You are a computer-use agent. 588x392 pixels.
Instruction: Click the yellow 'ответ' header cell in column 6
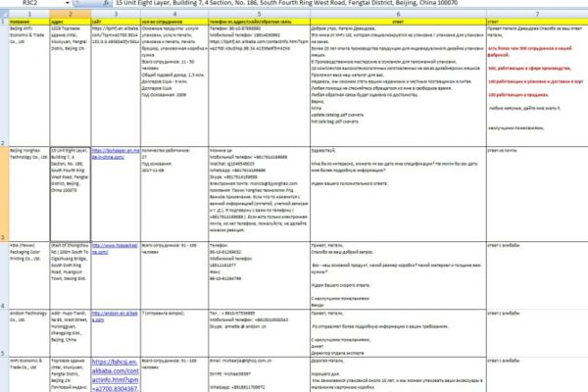(x=398, y=22)
